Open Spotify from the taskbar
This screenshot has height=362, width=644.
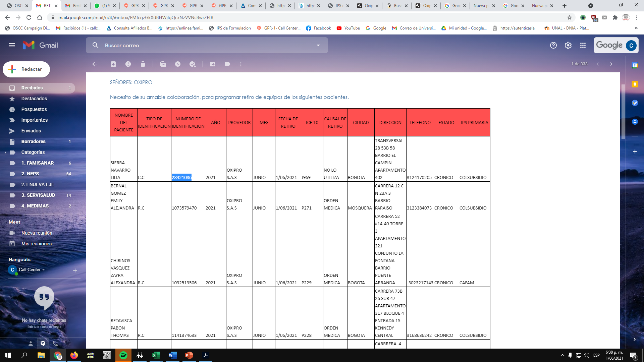123,355
